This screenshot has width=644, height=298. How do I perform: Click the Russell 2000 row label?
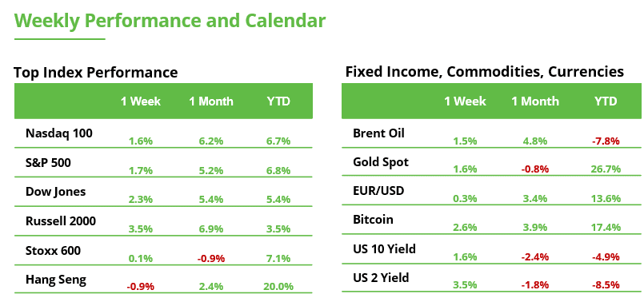[61, 221]
